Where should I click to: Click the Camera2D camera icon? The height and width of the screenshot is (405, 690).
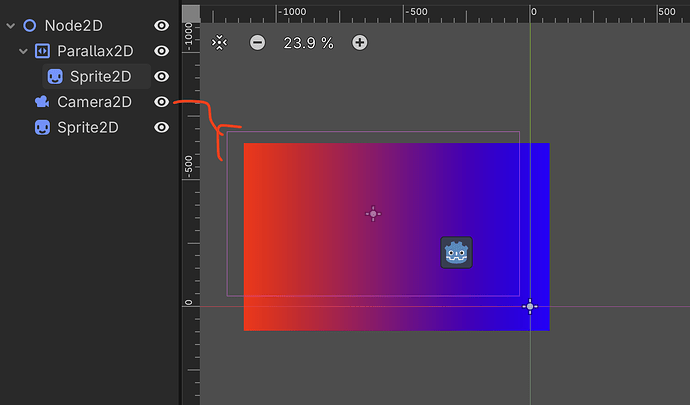[42, 102]
